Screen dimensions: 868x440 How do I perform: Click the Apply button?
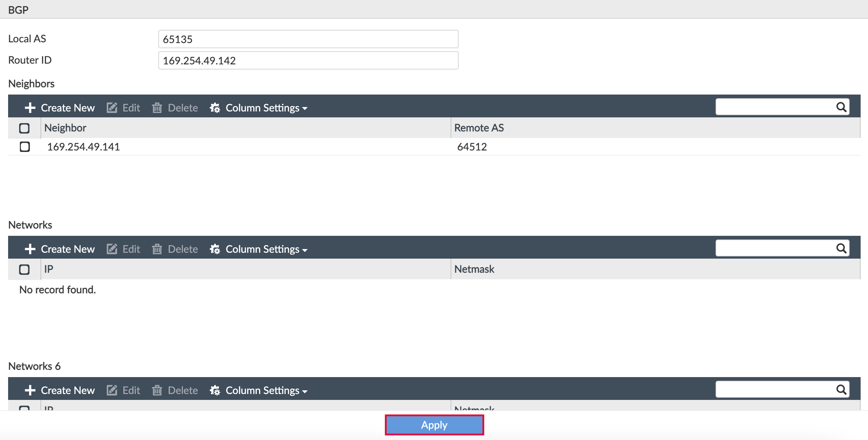pyautogui.click(x=434, y=425)
